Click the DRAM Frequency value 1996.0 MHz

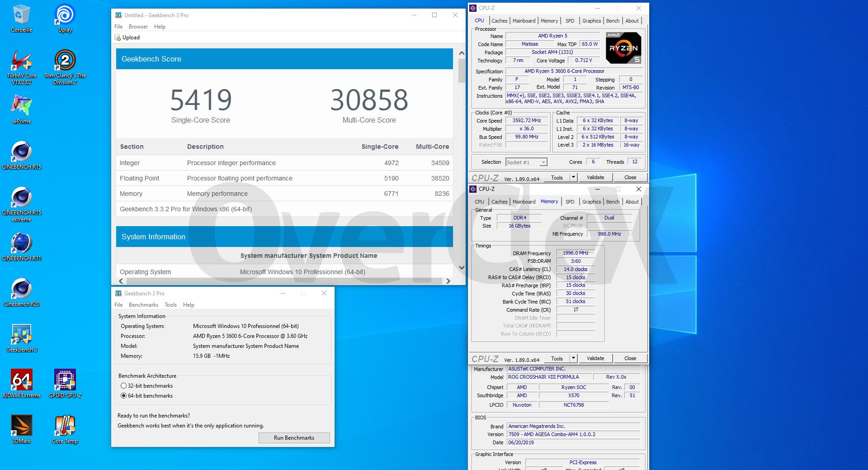(x=576, y=253)
